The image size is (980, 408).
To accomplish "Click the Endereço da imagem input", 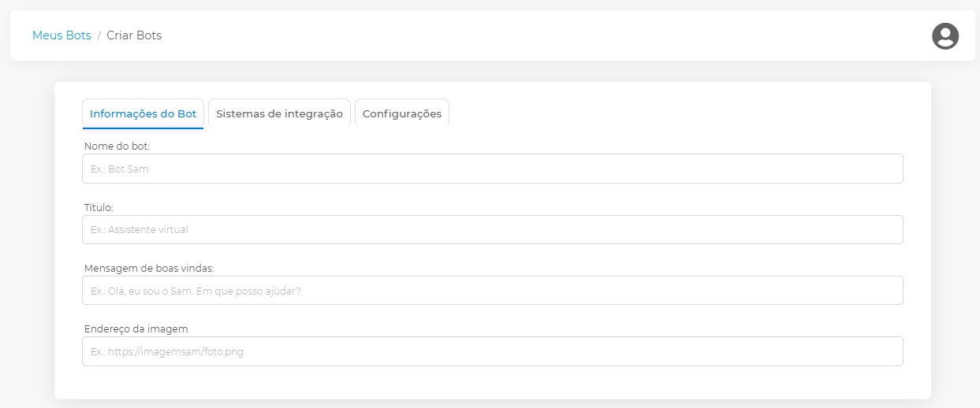I will (x=492, y=351).
